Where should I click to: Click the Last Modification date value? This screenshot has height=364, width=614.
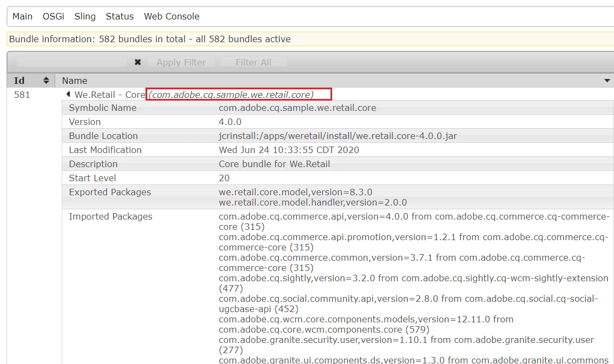point(288,150)
